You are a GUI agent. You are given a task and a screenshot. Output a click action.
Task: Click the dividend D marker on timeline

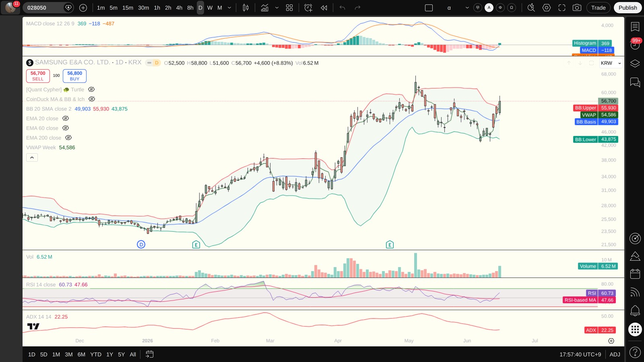pos(141,244)
